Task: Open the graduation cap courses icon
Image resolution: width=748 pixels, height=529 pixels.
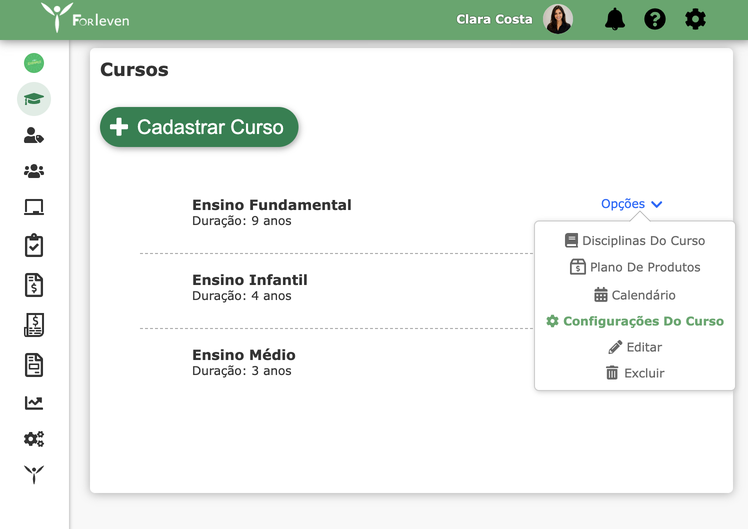Action: 34,99
